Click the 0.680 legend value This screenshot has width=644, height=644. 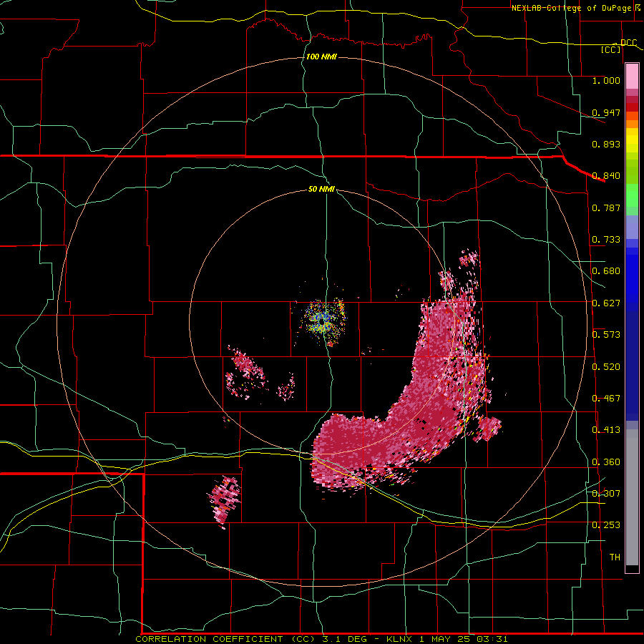[606, 271]
